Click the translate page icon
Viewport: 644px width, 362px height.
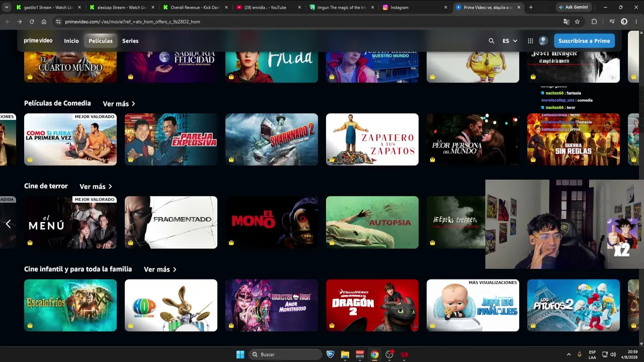(567, 22)
